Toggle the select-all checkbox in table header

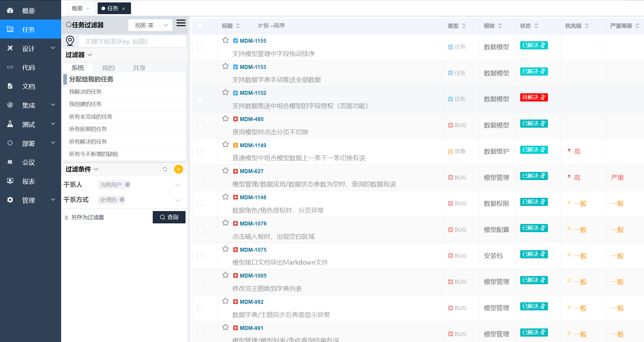click(x=200, y=26)
